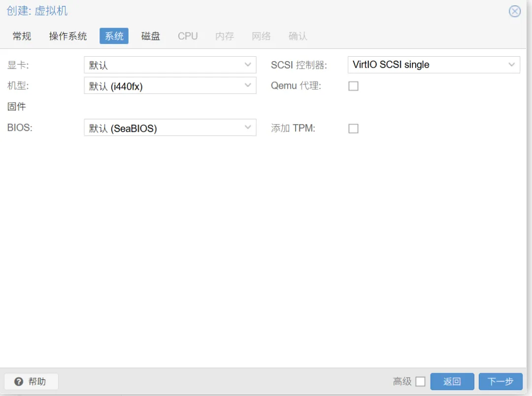Switch to the 操作系统 tab
Viewport: 532px width, 396px height.
click(68, 36)
